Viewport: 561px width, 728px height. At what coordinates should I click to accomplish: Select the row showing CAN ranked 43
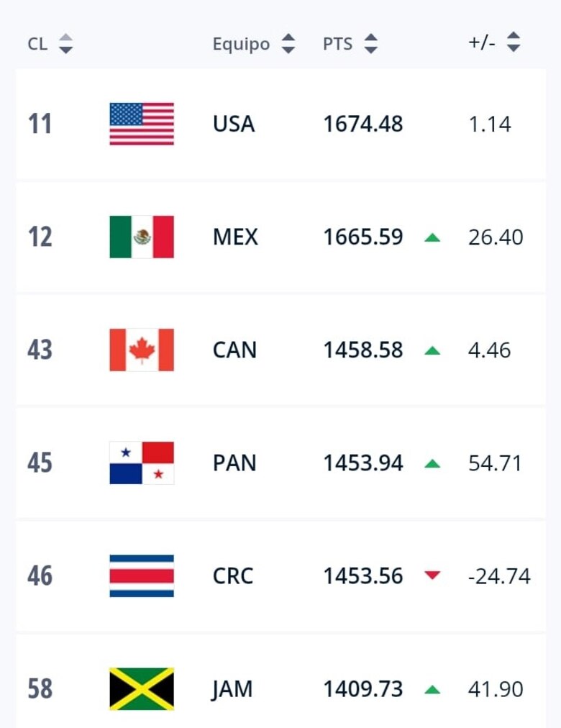[x=280, y=350]
